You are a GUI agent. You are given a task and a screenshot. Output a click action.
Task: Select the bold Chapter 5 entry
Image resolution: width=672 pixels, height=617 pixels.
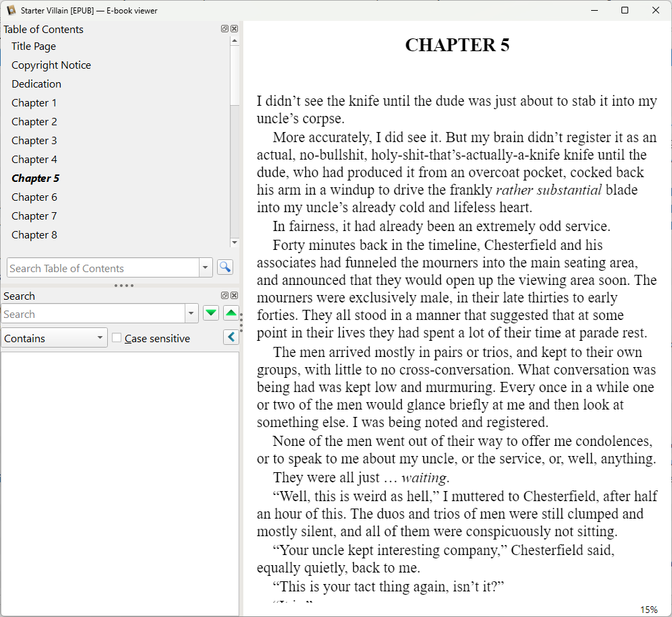pyautogui.click(x=35, y=178)
